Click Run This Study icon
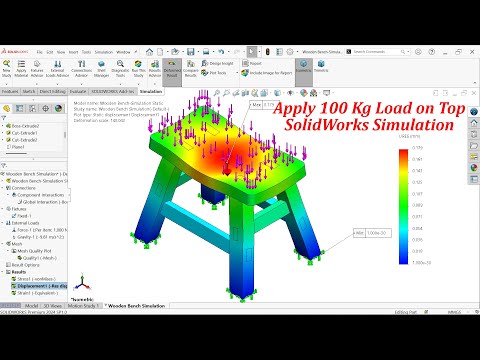Image resolution: width=480 pixels, height=360 pixels. click(138, 68)
